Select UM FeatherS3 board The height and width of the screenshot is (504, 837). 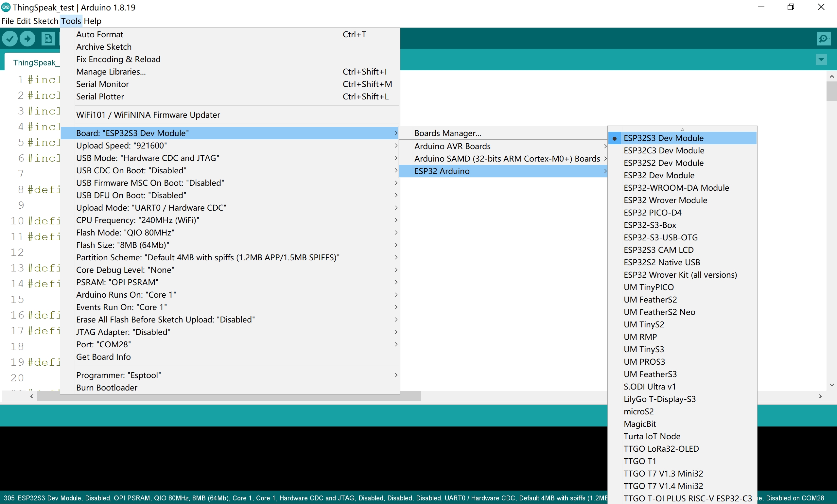(682, 374)
